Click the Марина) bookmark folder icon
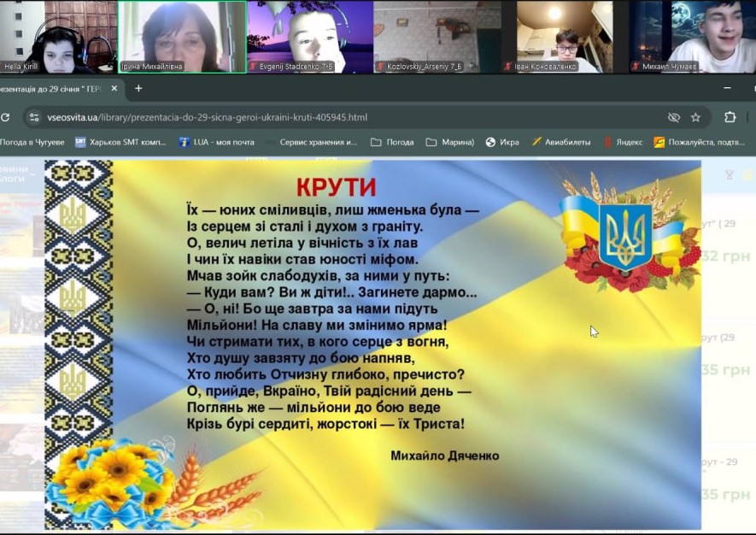The height and width of the screenshot is (535, 756). [431, 142]
